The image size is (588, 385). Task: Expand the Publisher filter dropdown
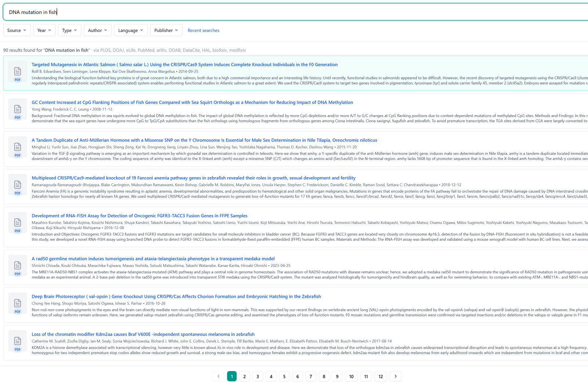point(166,30)
